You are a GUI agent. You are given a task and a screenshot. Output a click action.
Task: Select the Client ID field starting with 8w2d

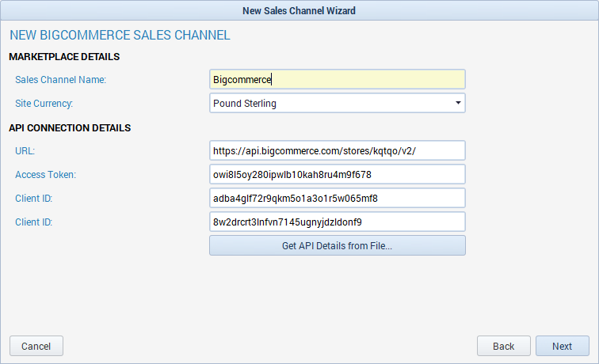pos(338,222)
